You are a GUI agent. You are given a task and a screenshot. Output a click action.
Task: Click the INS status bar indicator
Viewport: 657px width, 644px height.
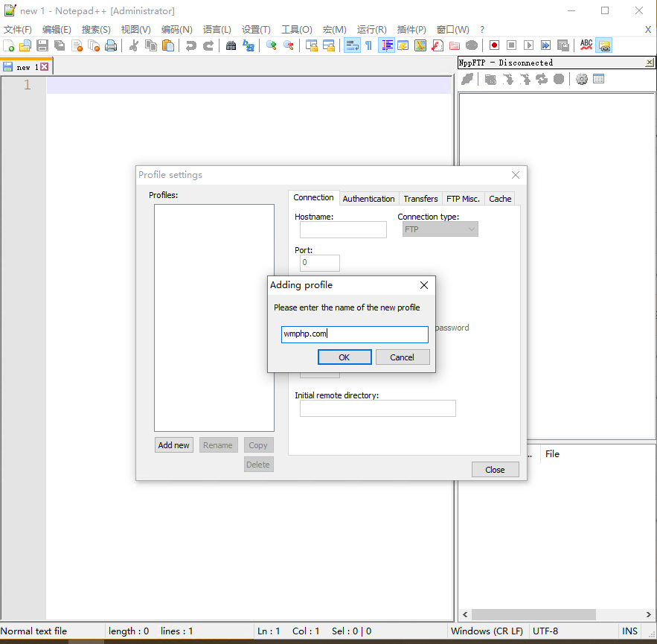pyautogui.click(x=629, y=631)
